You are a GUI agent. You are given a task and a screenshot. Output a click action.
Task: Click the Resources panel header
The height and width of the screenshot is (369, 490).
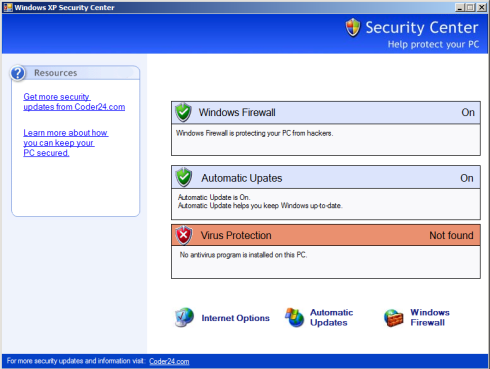pyautogui.click(x=76, y=73)
